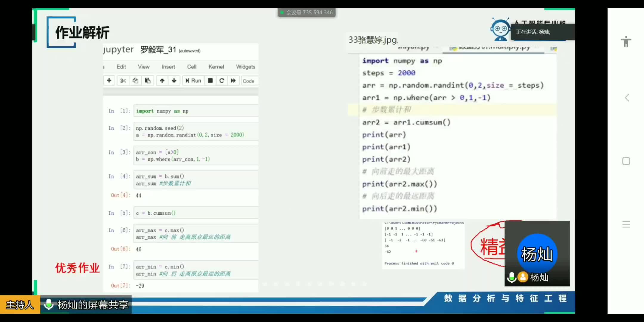Open the Edit menu
Viewport: 644px width, 322px height.
(x=121, y=67)
